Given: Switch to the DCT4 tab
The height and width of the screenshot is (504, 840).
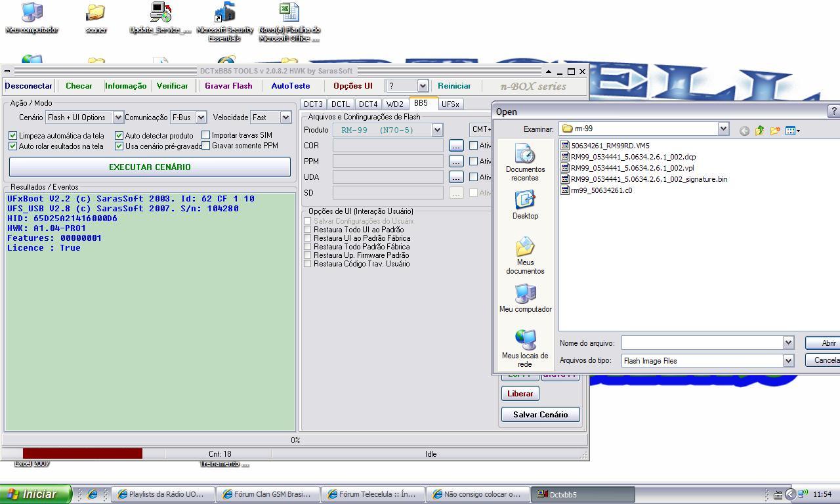Looking at the screenshot, I should pos(368,104).
